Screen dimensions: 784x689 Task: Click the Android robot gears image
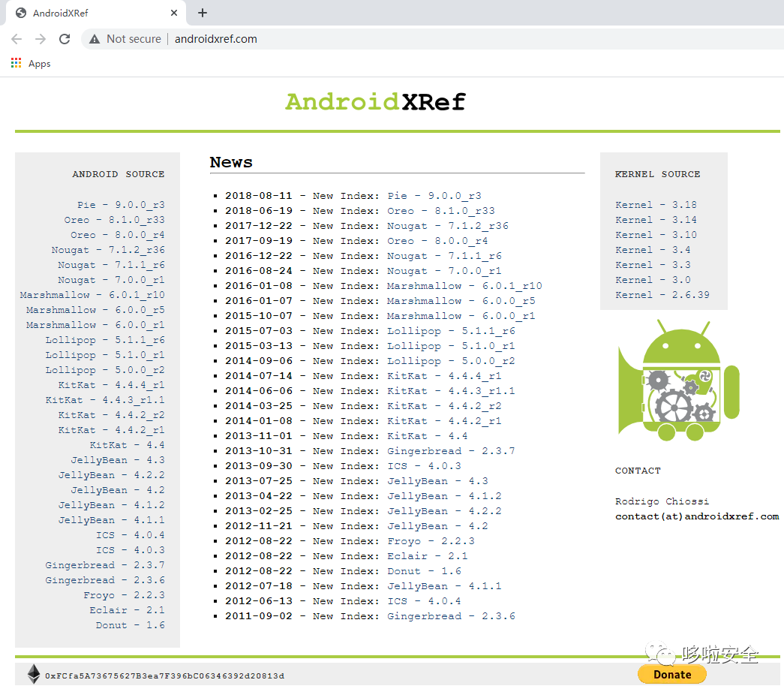point(678,381)
